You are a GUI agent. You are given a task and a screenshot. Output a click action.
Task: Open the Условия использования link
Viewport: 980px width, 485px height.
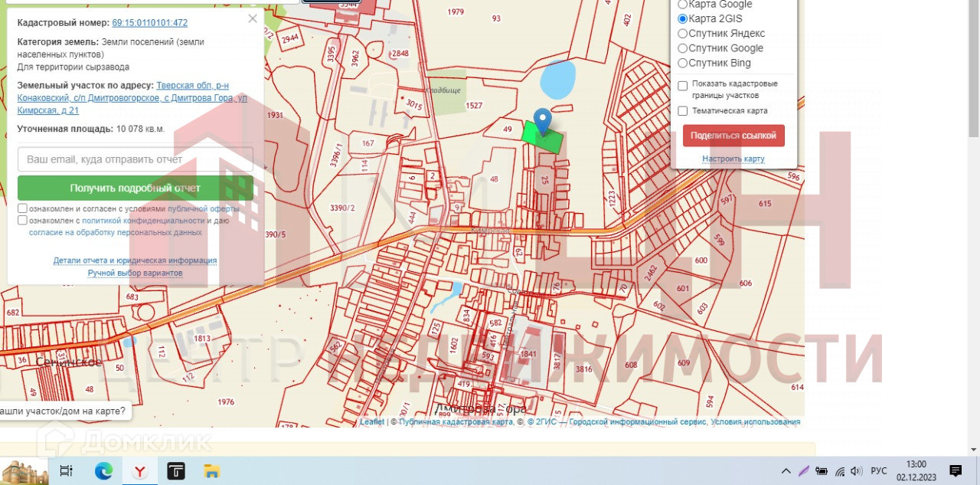(756, 421)
